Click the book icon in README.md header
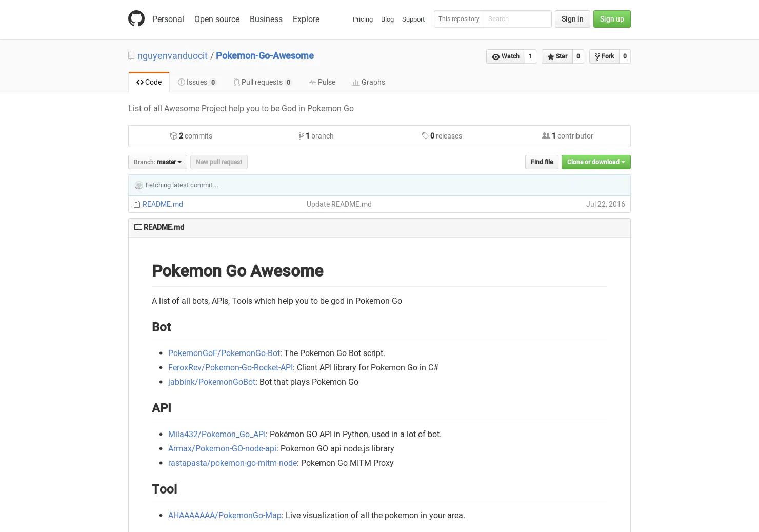The width and height of the screenshot is (759, 532). tap(138, 227)
